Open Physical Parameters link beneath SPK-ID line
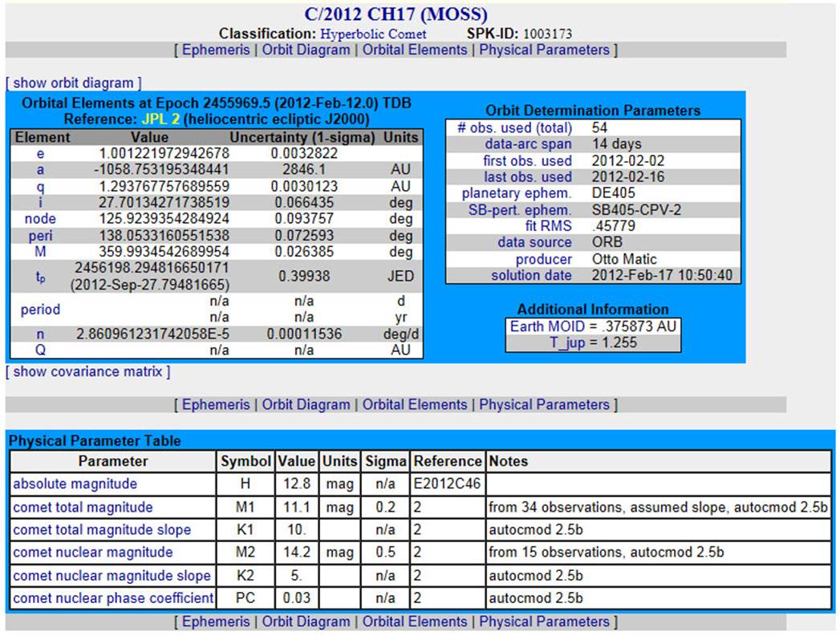This screenshot has height=636, width=840. [x=544, y=50]
